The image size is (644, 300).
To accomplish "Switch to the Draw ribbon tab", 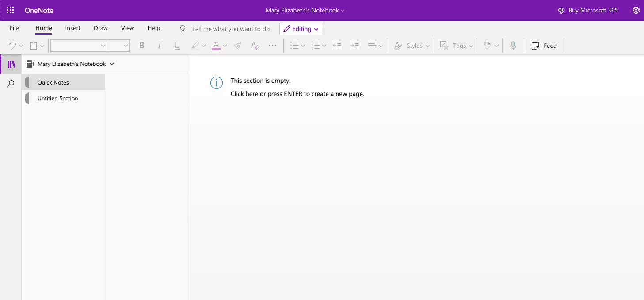I will pyautogui.click(x=100, y=28).
